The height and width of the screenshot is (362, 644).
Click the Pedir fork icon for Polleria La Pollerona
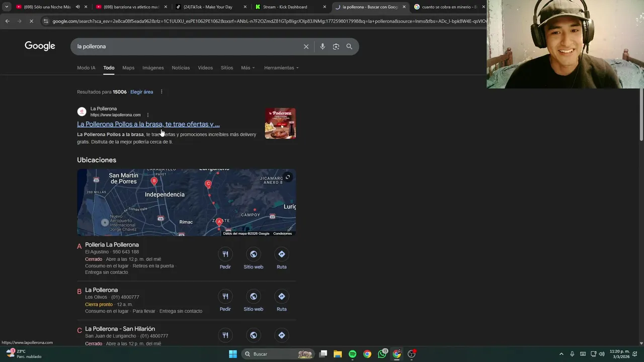pos(225,254)
